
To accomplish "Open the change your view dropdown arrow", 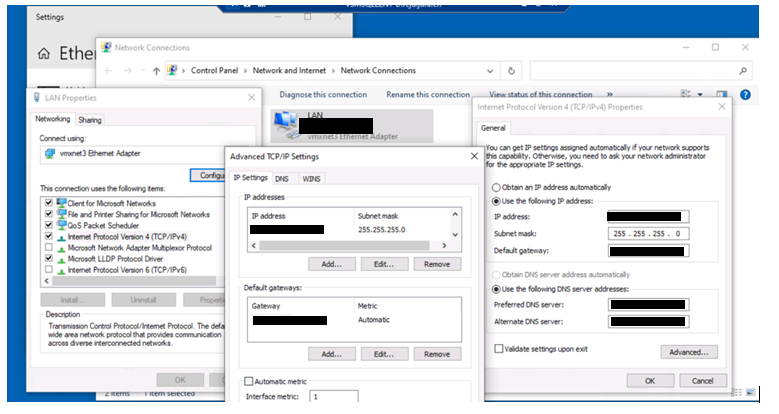I will pos(699,94).
